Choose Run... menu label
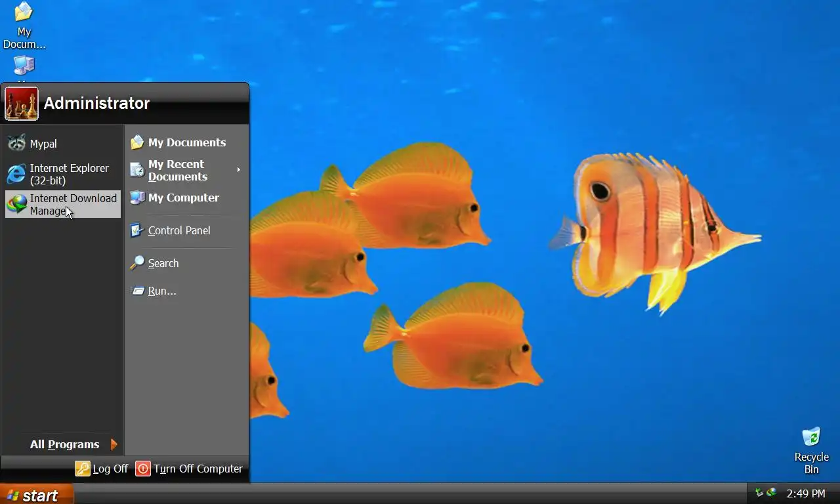The height and width of the screenshot is (504, 840). [x=162, y=291]
